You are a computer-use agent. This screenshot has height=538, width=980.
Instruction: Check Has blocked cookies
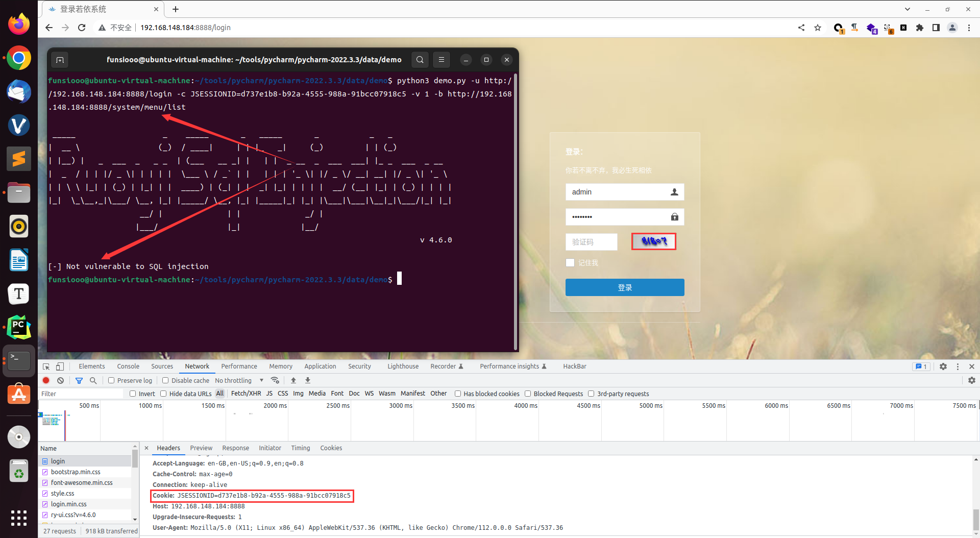pyautogui.click(x=458, y=394)
